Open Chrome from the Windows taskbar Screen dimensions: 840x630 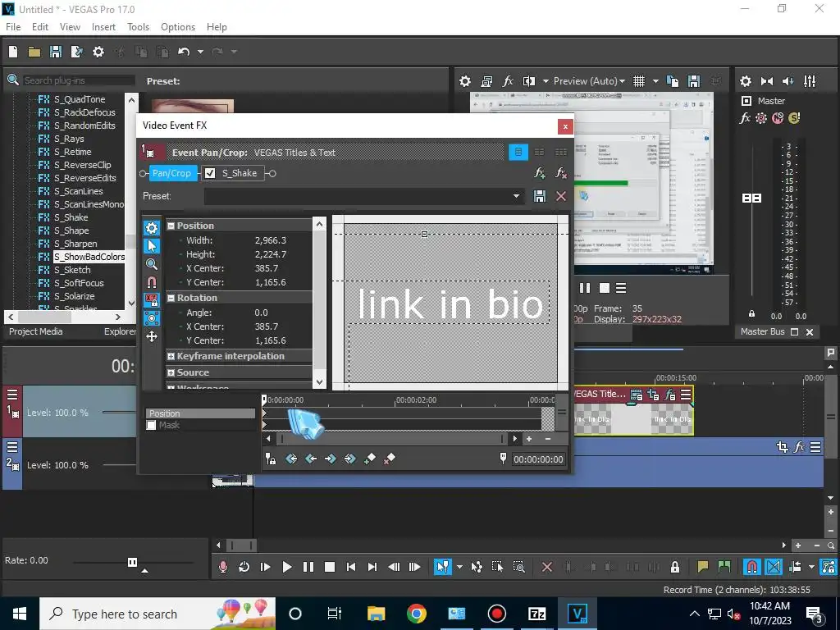click(416, 614)
